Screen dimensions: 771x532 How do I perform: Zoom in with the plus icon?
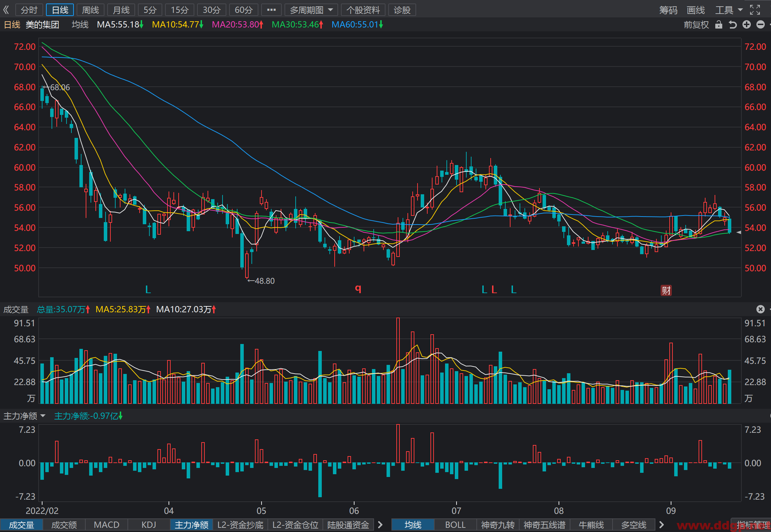click(746, 24)
